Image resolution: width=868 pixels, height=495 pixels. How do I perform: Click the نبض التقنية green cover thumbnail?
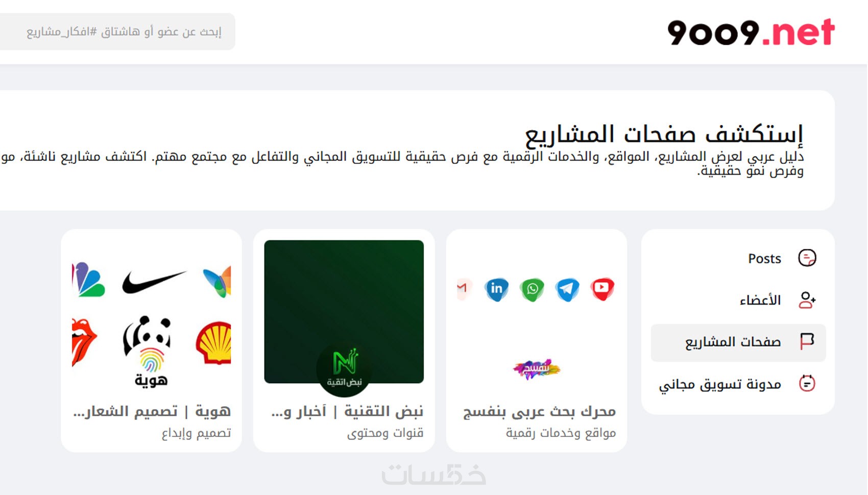tap(344, 312)
